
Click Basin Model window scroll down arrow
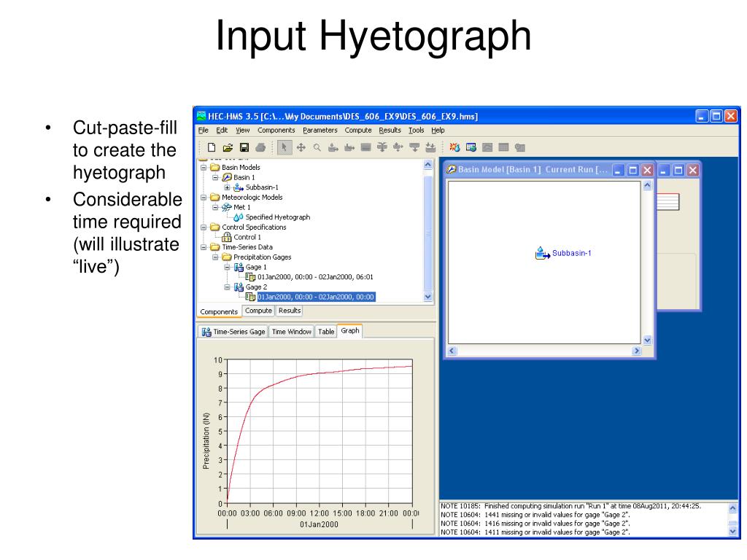(x=648, y=340)
